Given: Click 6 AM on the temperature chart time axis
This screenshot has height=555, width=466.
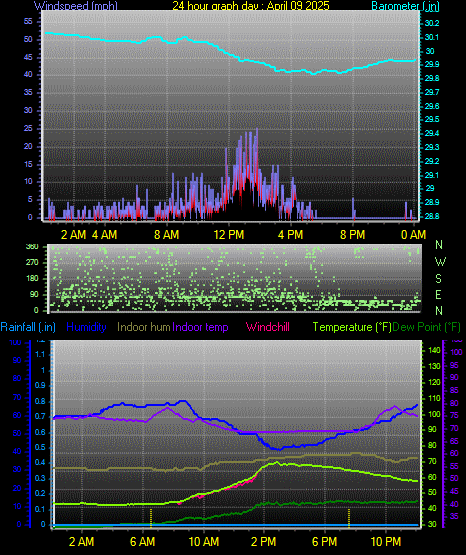Looking at the screenshot, I should pos(142,542).
